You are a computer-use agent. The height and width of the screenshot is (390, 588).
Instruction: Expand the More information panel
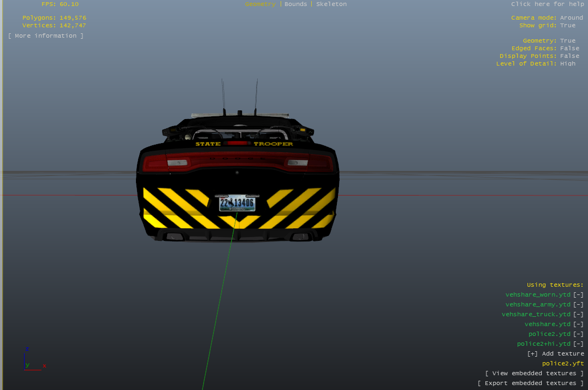[46, 36]
